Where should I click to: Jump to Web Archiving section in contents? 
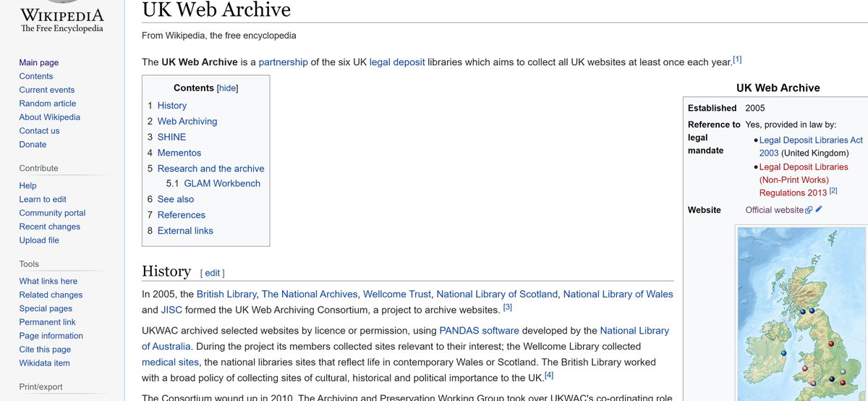pos(187,122)
